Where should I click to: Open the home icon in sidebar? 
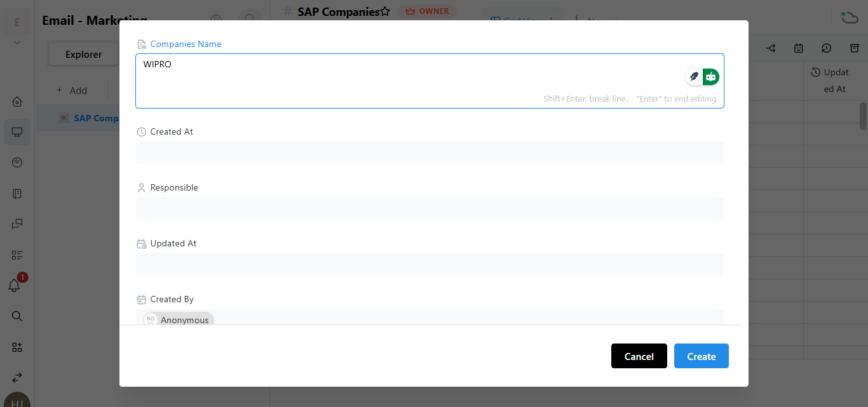tap(17, 102)
